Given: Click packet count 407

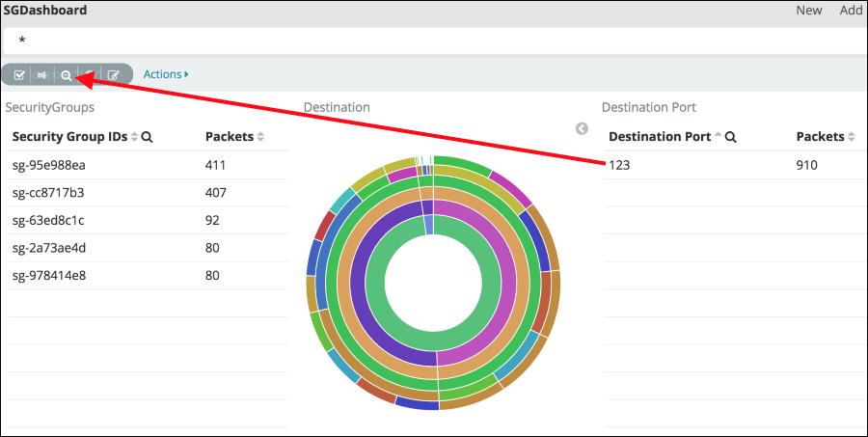Looking at the screenshot, I should coord(216,193).
